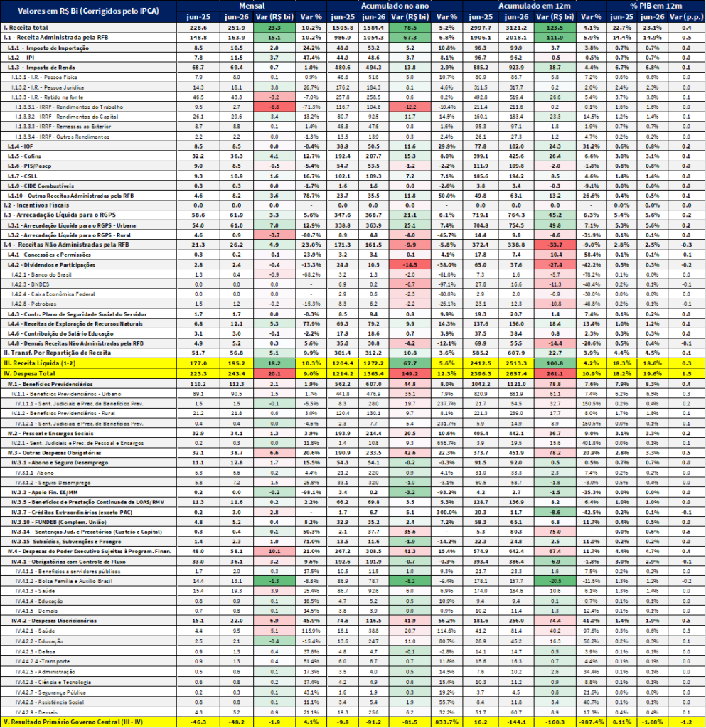The width and height of the screenshot is (706, 728).
Task: Click 'IV.1 - Benefícios Previdenciários' row label
Action: click(x=50, y=384)
